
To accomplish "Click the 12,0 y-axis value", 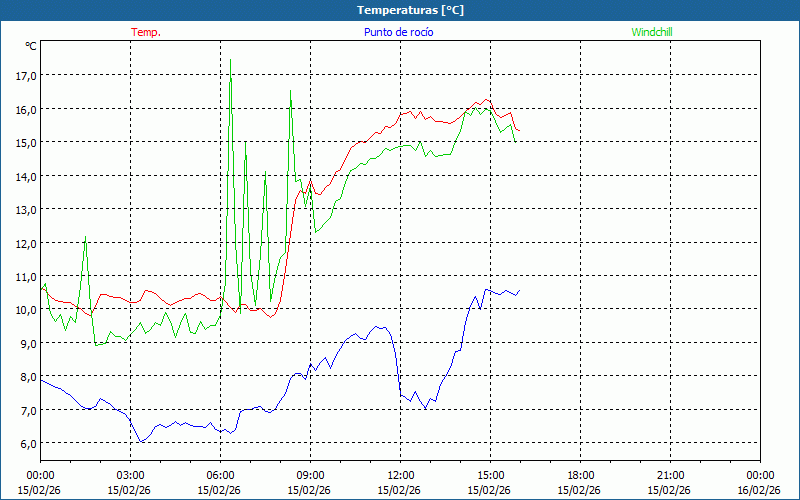I will [x=27, y=243].
